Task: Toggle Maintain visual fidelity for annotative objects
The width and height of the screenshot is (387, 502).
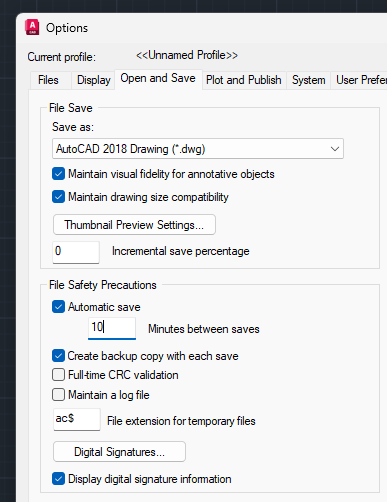Action: (58, 174)
